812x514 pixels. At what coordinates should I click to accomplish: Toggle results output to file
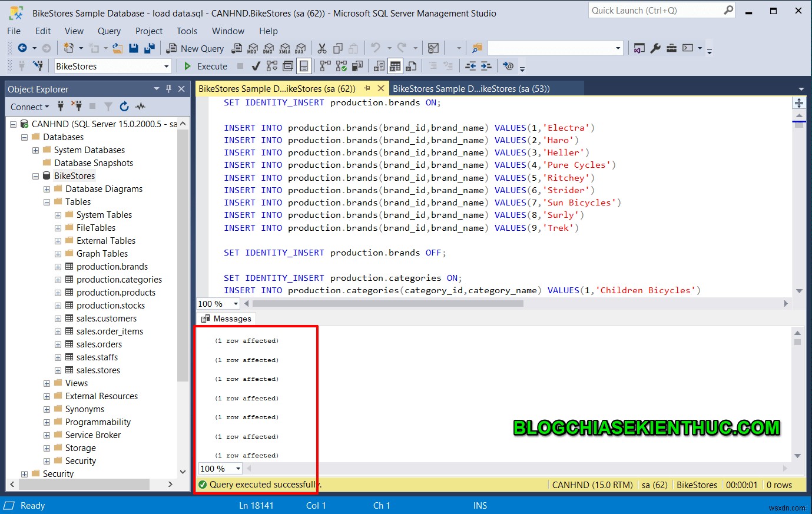click(410, 66)
